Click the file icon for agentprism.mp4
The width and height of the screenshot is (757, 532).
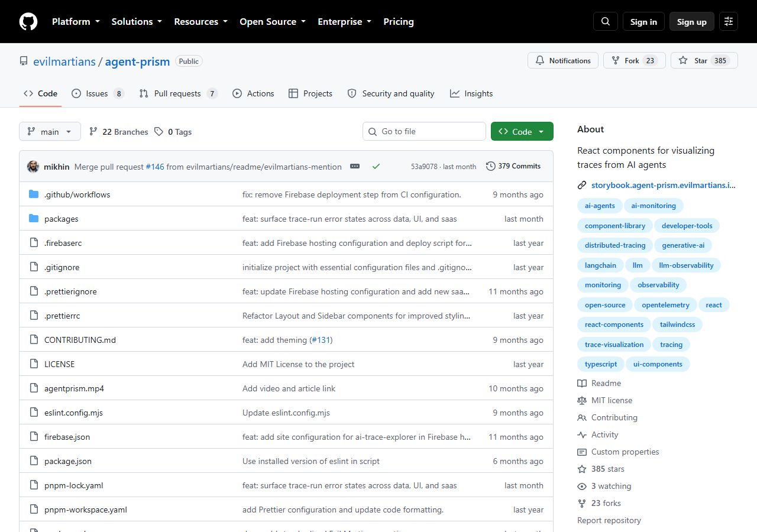[x=34, y=388]
